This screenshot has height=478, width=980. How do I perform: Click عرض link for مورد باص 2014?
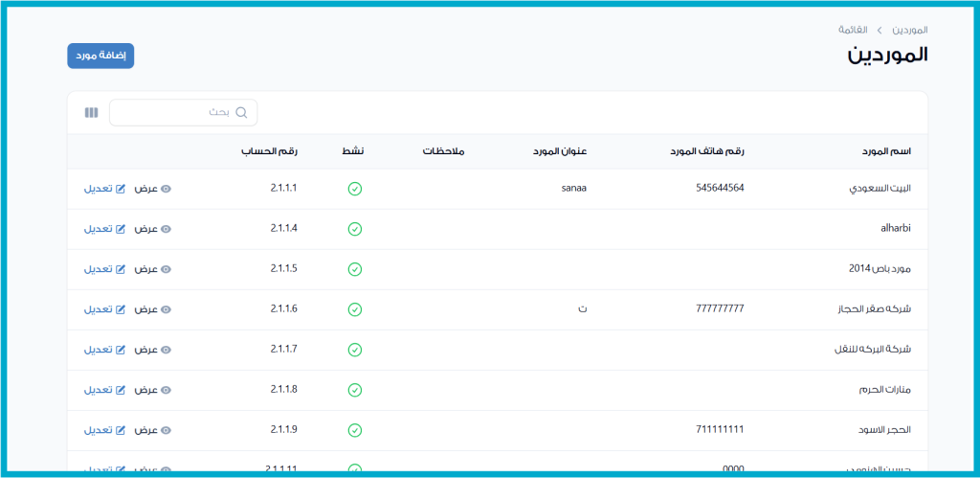coord(145,269)
